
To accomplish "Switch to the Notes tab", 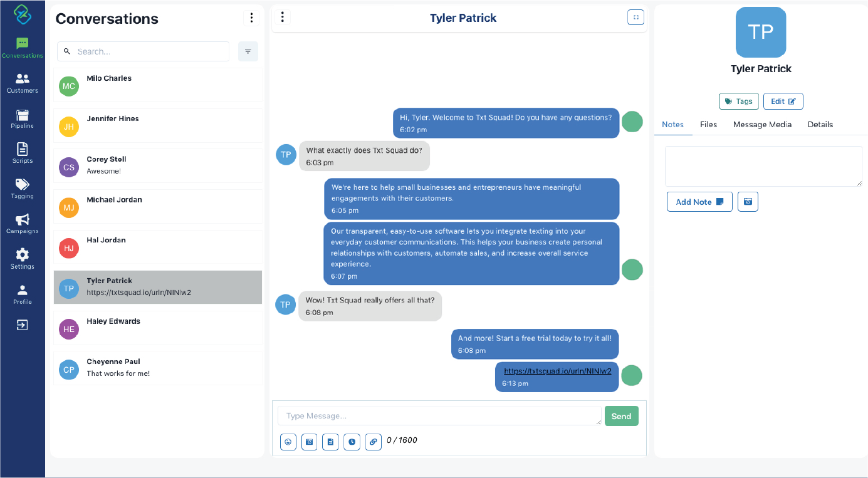I will [673, 125].
